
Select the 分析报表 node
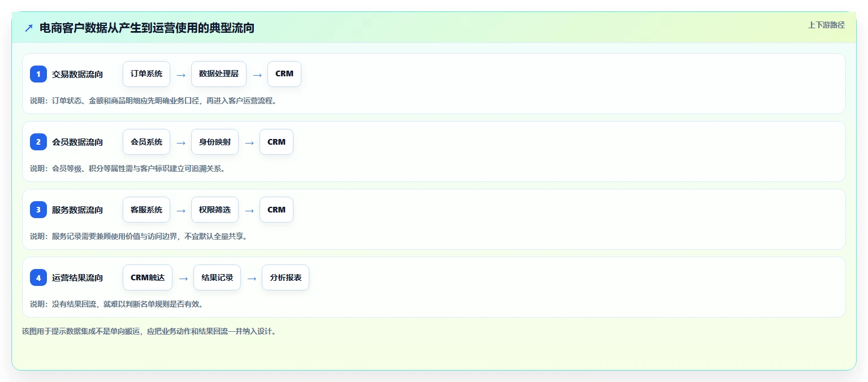pyautogui.click(x=286, y=277)
